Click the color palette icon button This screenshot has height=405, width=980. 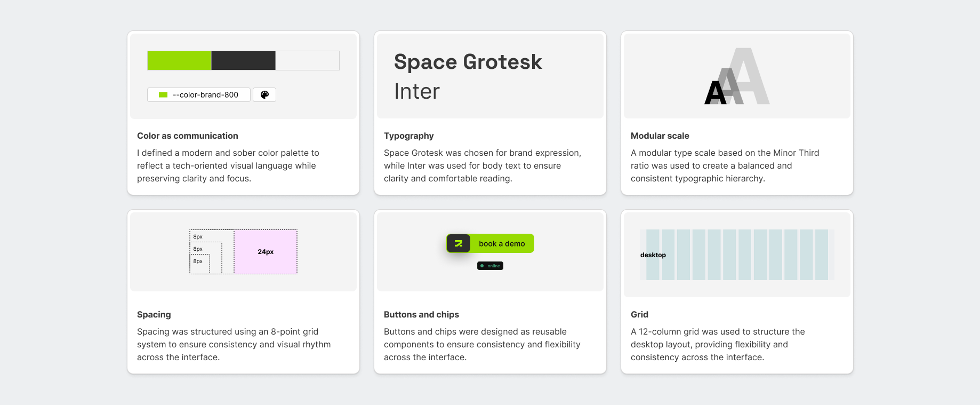point(264,95)
